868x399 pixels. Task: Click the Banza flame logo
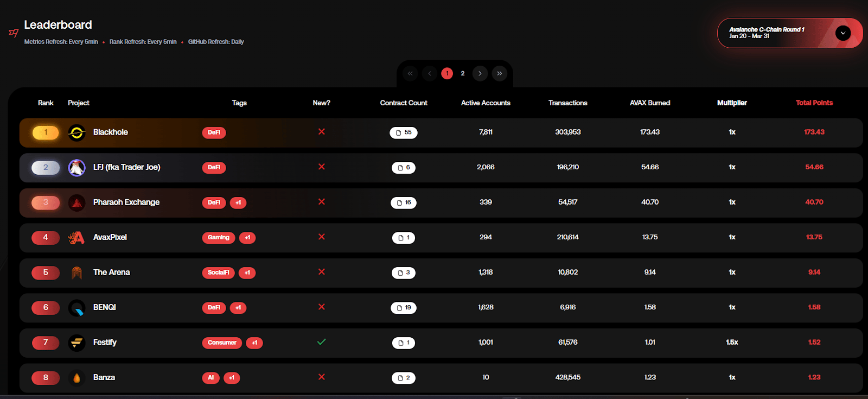[x=76, y=378]
